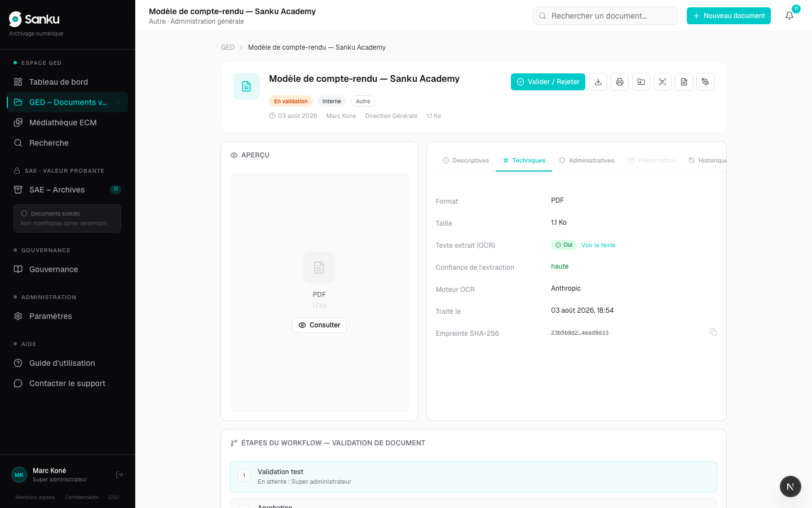Print the document using the printer icon

pyautogui.click(x=620, y=82)
